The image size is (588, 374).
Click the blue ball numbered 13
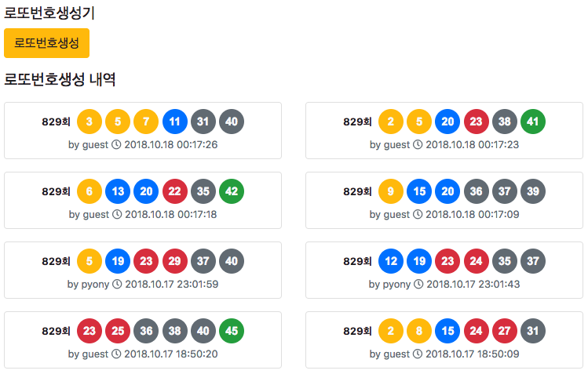click(x=118, y=191)
